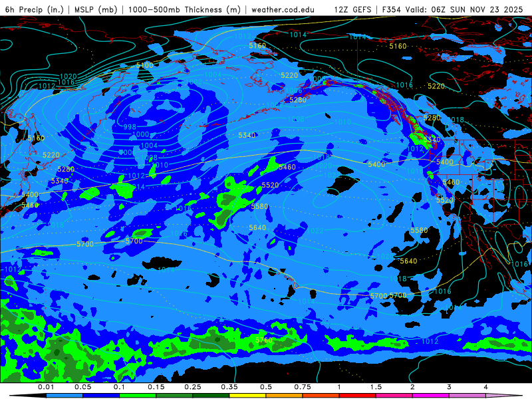Click the 0.01 legend value

(46, 387)
